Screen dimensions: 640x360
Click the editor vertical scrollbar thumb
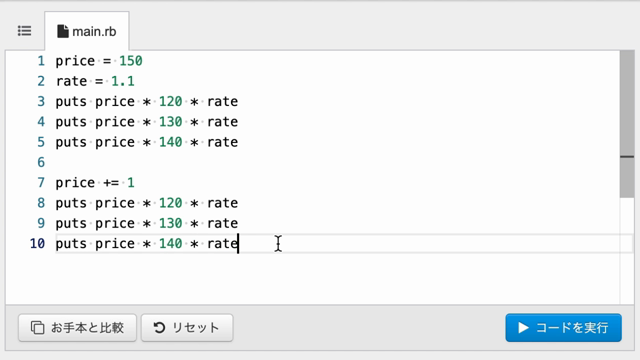coord(627,124)
